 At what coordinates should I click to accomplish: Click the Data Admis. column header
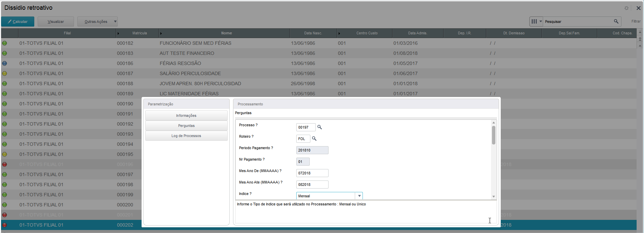tap(418, 33)
